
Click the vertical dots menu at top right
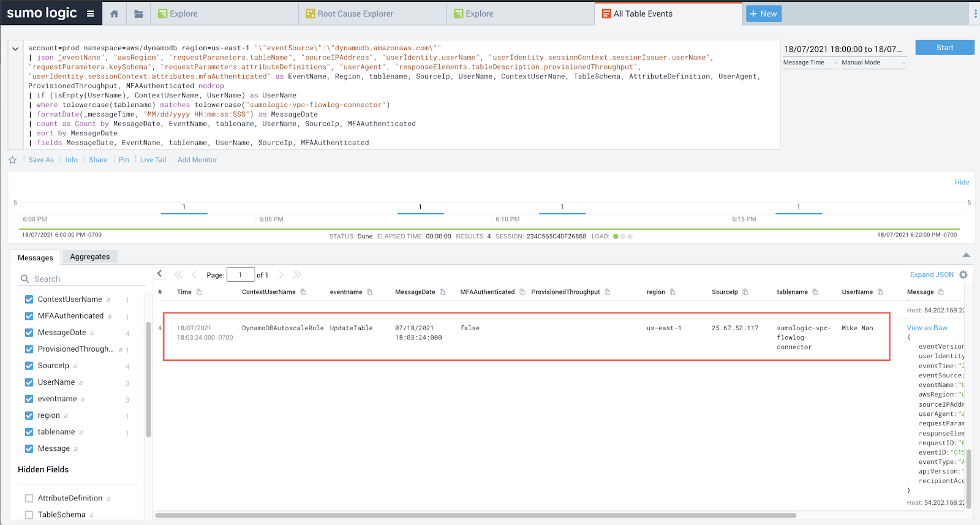[x=975, y=13]
